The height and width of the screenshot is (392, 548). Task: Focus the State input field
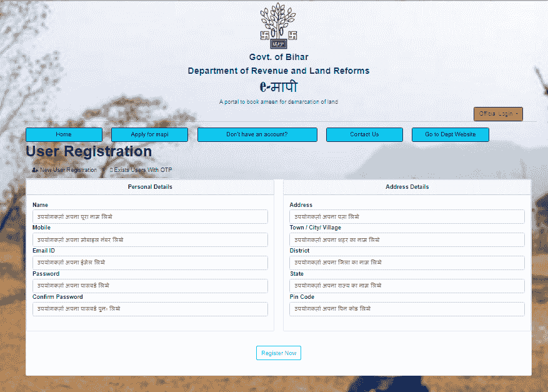pyautogui.click(x=407, y=286)
